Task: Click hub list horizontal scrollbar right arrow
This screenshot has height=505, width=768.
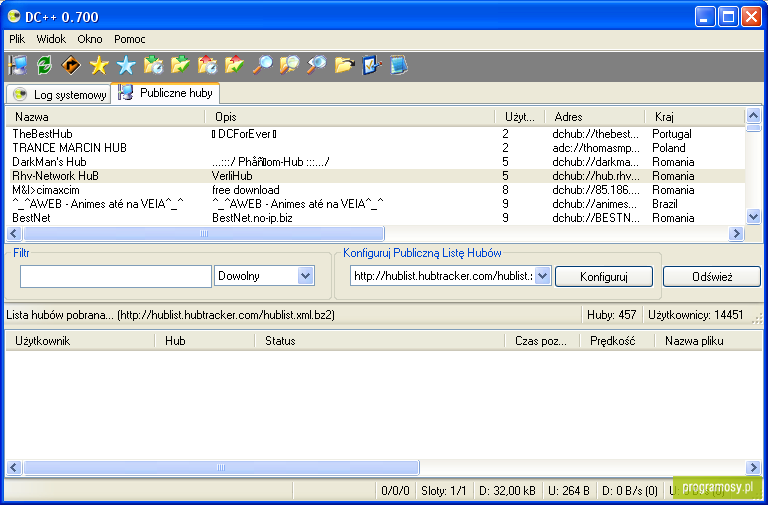Action: pos(736,234)
